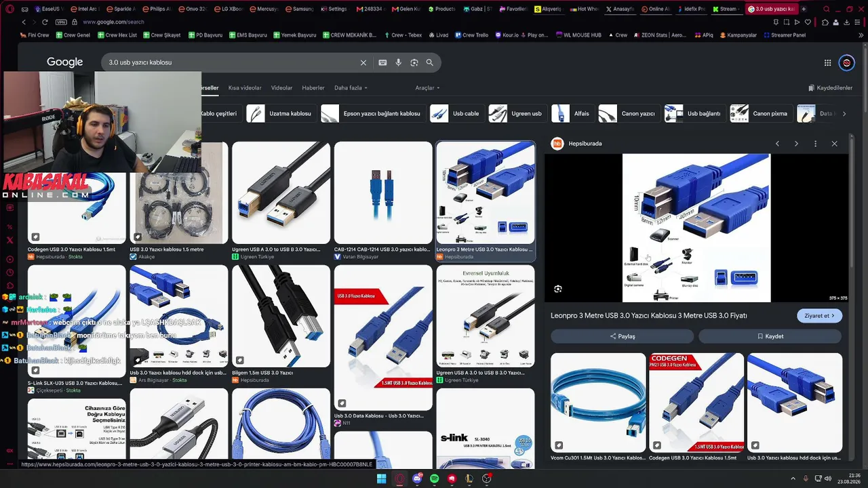This screenshot has width=868, height=488.
Task: Select the Usb cable suggestion chip
Action: pos(456,114)
